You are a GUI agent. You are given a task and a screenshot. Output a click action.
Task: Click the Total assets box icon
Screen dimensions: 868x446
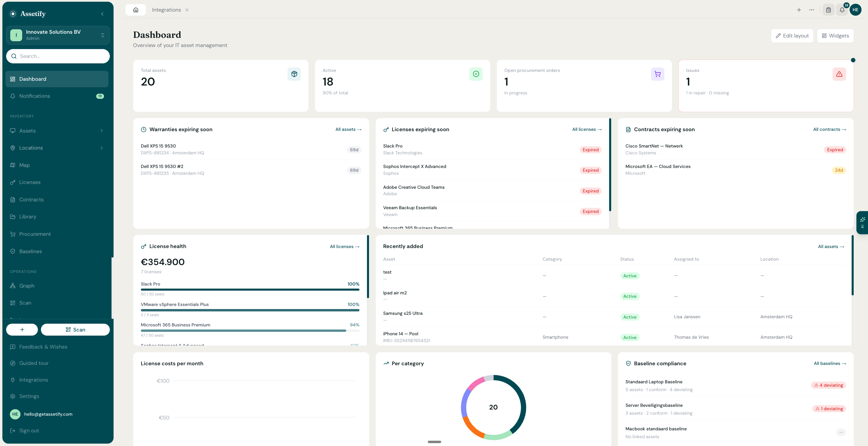pos(294,74)
